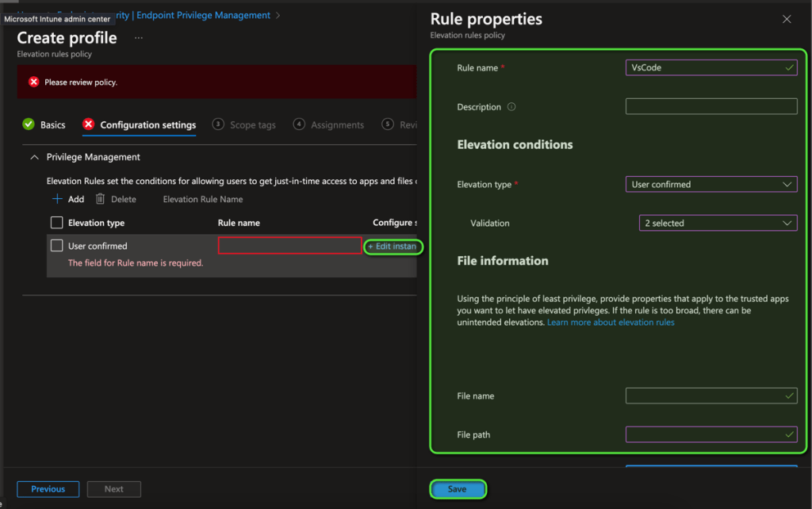The height and width of the screenshot is (509, 812).
Task: Collapse the Privilege Management section
Action: pyautogui.click(x=34, y=157)
